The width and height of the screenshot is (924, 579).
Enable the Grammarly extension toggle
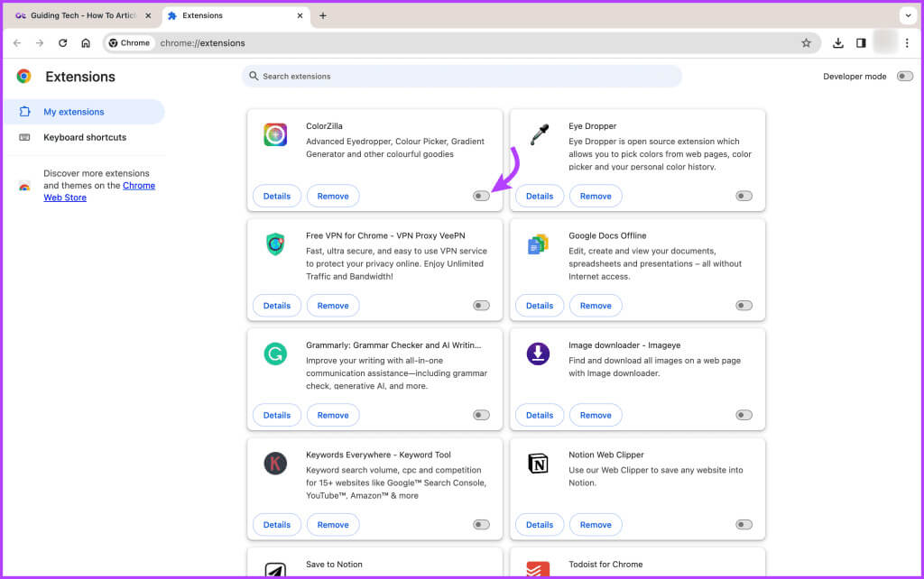tap(482, 415)
